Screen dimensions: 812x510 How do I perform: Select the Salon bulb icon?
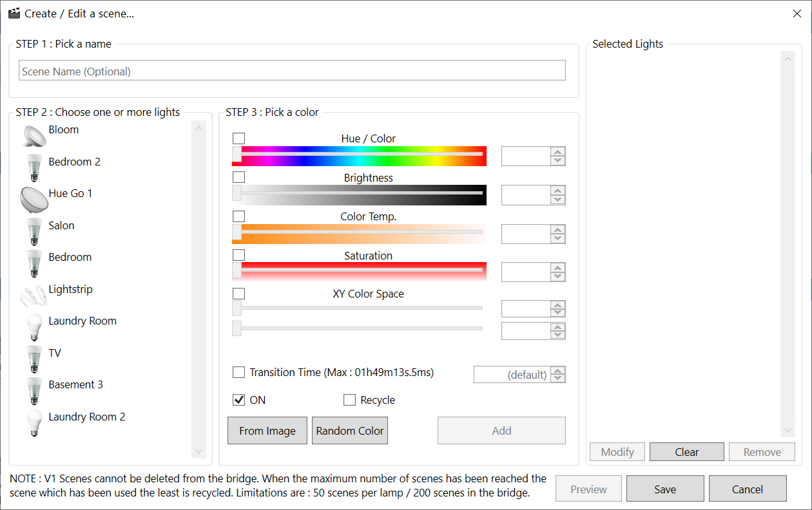pyautogui.click(x=34, y=231)
